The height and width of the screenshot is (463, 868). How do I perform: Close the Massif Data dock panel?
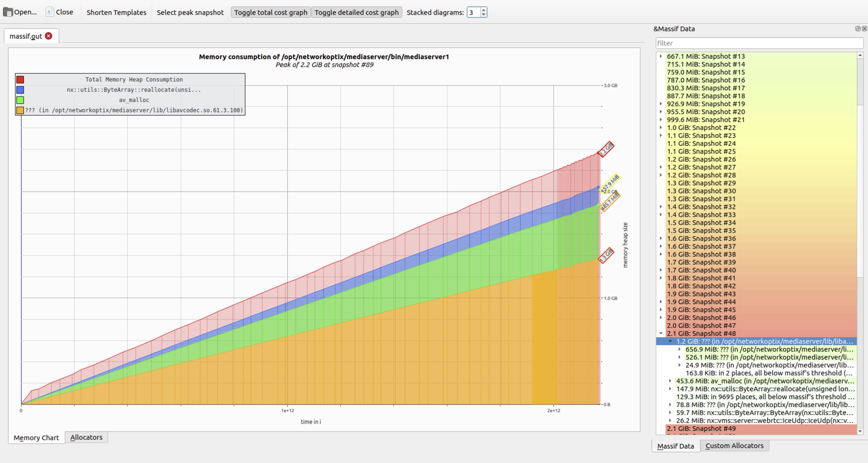tap(864, 29)
